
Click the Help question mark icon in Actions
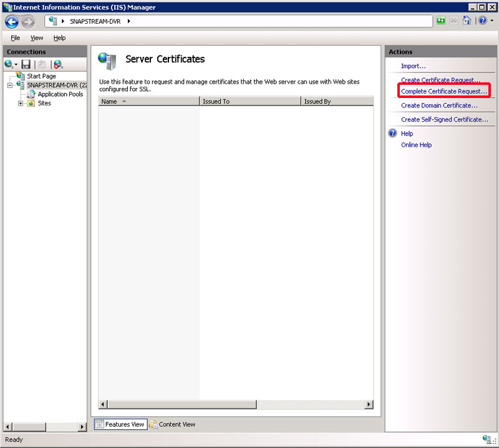(x=393, y=133)
